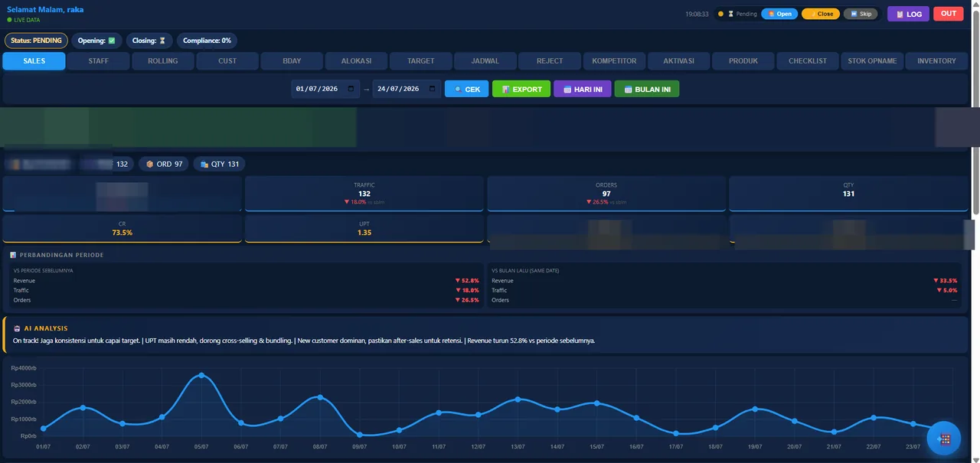
Task: Click the chart peak point at 05/07
Action: 201,375
